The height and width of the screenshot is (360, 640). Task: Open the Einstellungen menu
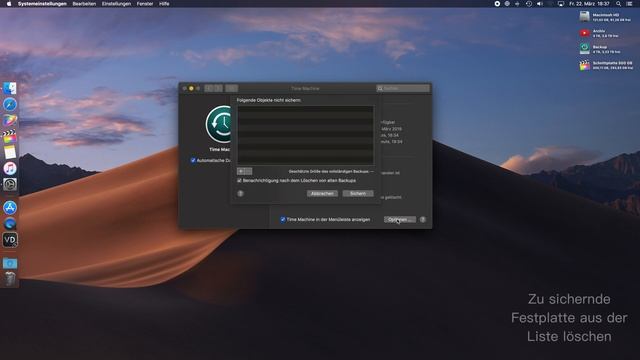[x=116, y=4]
